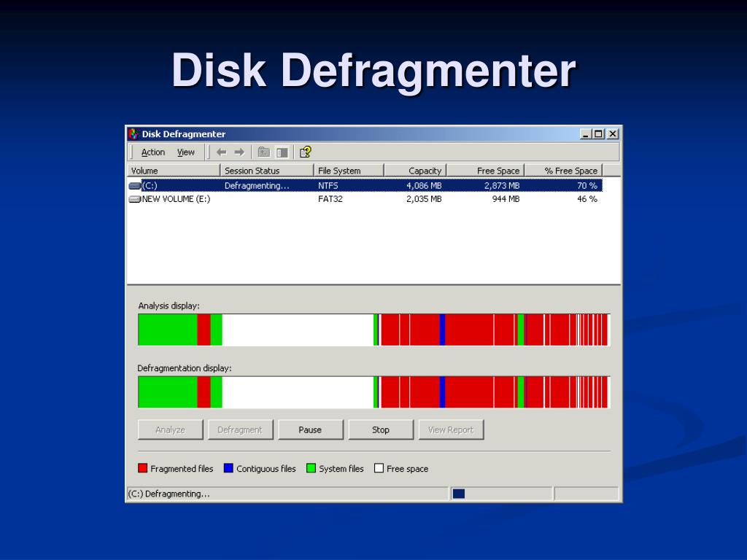Minimize the Disk Defragmenter window
The height and width of the screenshot is (560, 747).
(586, 134)
